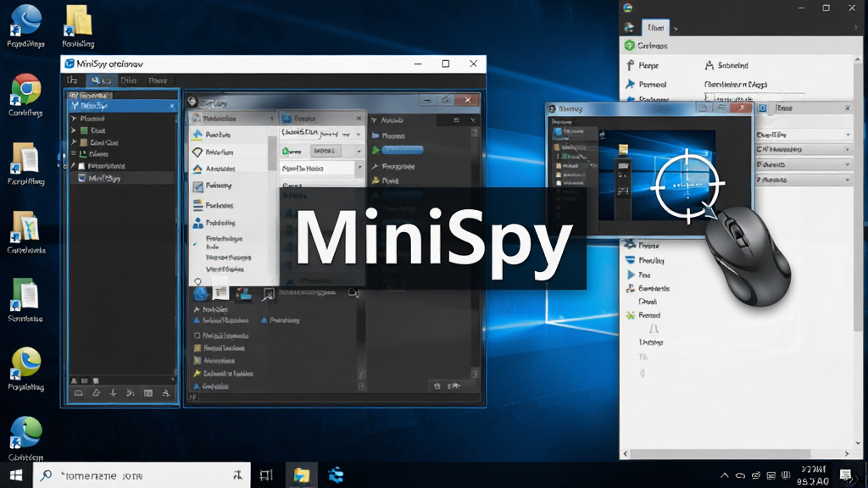Select the MiniSpy row in the left tree

(x=122, y=178)
